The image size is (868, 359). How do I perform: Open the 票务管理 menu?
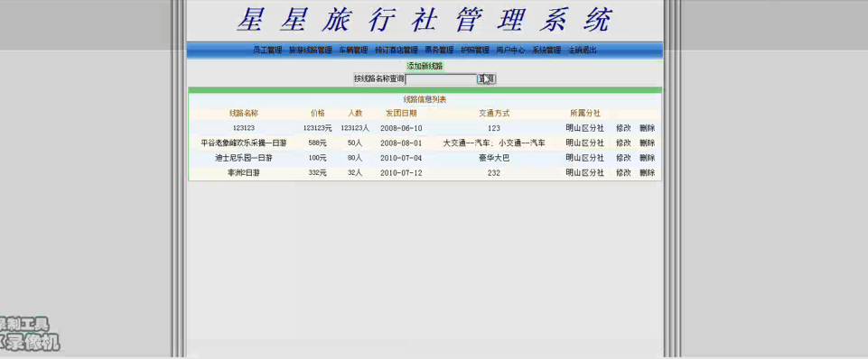tap(439, 50)
